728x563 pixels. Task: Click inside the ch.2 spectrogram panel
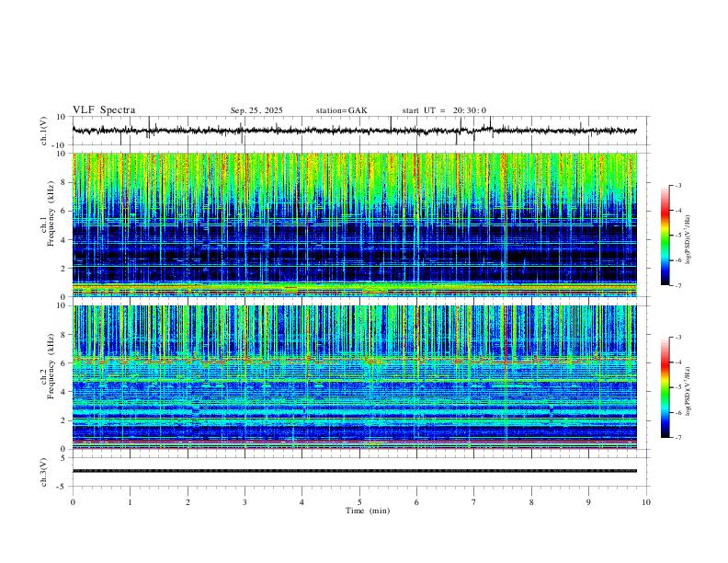354,377
